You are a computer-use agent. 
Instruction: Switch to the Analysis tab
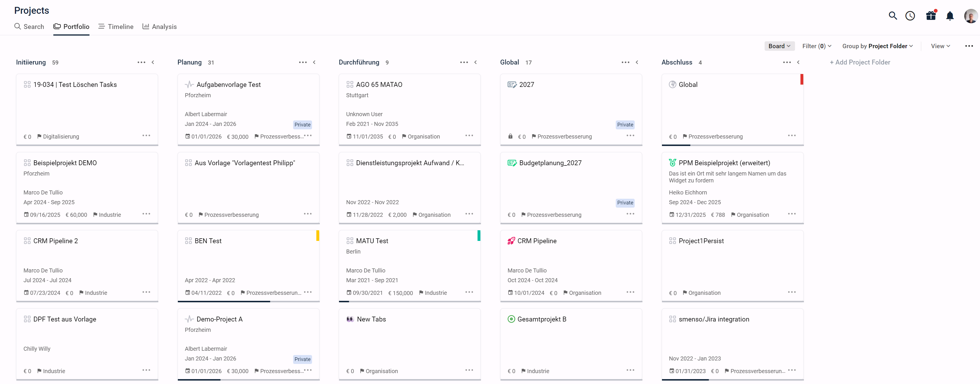[x=159, y=27]
